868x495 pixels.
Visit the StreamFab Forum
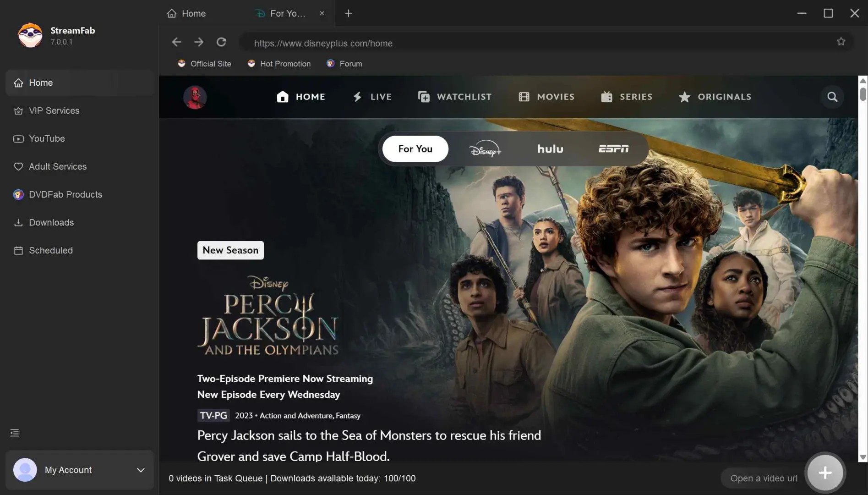(344, 64)
